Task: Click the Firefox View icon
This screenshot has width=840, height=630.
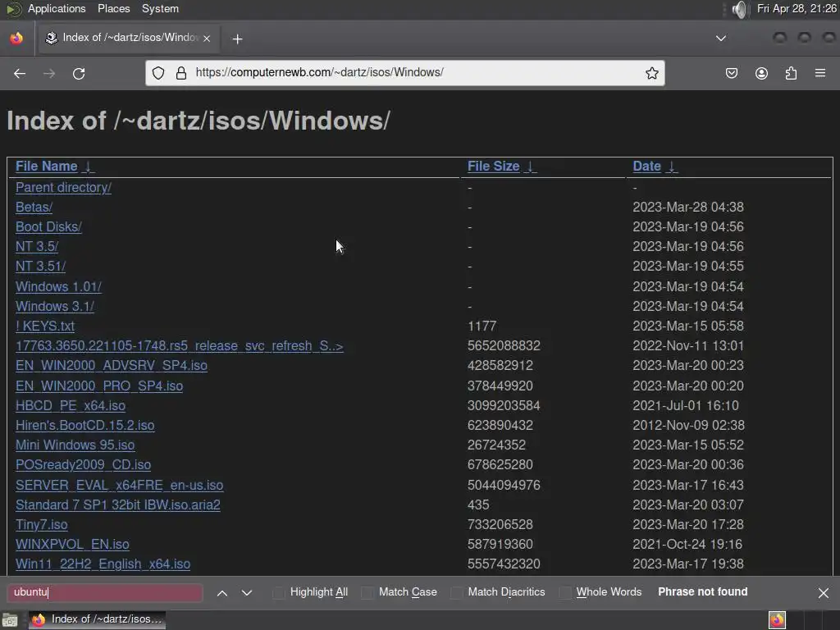Action: pyautogui.click(x=16, y=38)
